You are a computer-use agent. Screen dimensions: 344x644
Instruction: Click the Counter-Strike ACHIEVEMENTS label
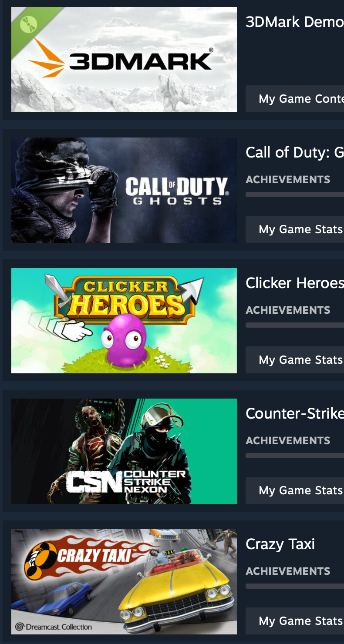[x=288, y=440]
